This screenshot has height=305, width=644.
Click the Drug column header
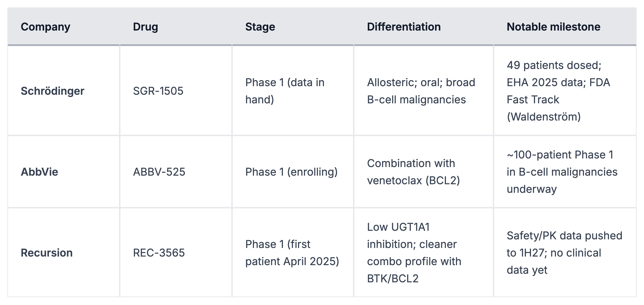click(145, 27)
